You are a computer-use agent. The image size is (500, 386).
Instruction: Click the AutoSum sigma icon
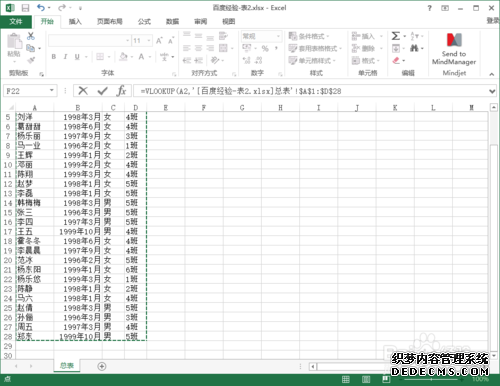pos(396,36)
